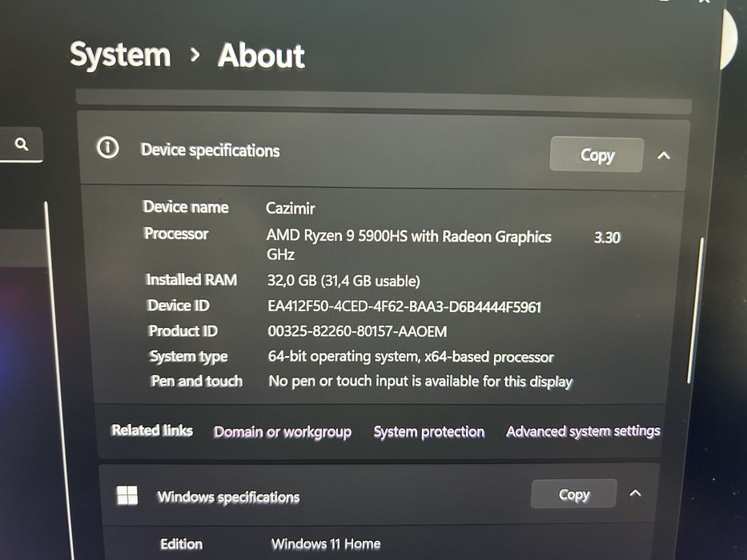Open Advanced system settings link

tap(583, 431)
